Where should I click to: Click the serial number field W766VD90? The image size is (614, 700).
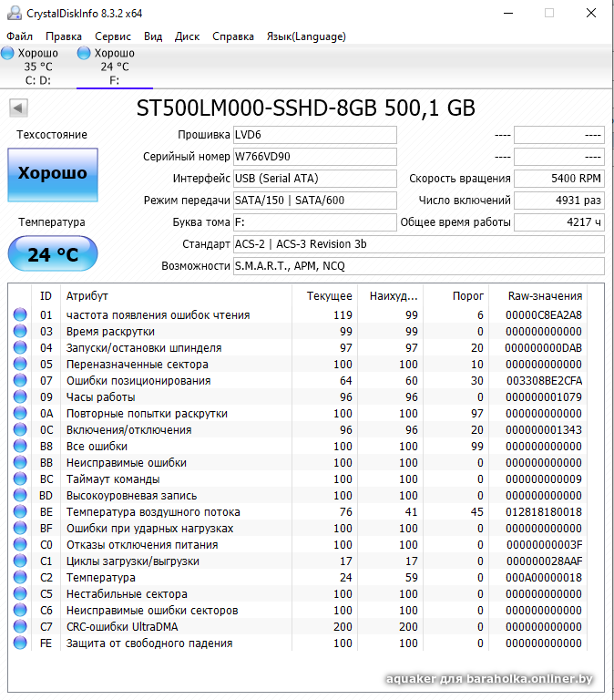[x=315, y=157]
